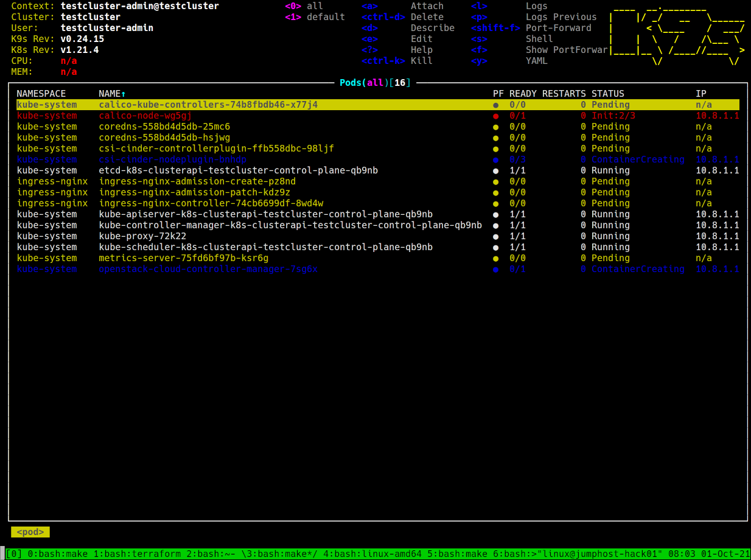Sort the pods by the STATUS column header
Screen dimensions: 751x560
[x=607, y=94]
